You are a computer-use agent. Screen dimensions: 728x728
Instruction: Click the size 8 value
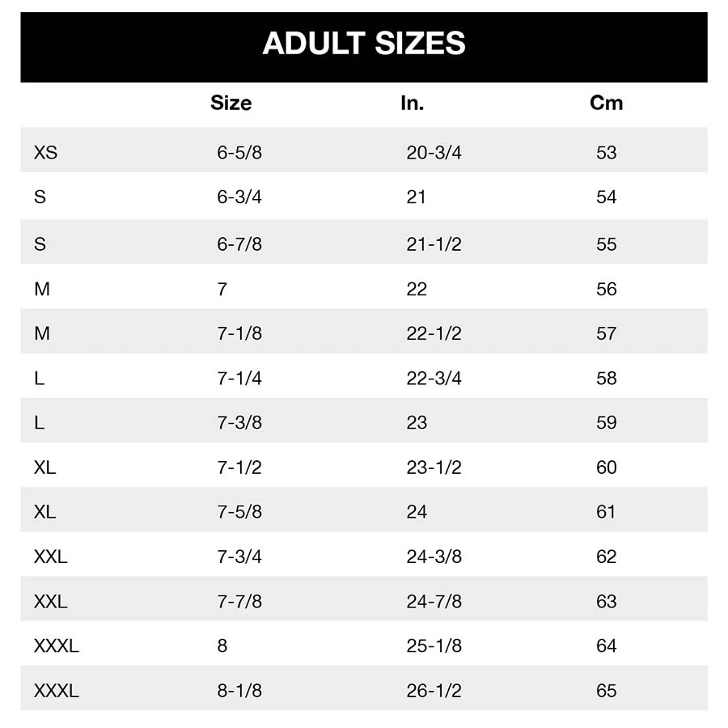(222, 646)
